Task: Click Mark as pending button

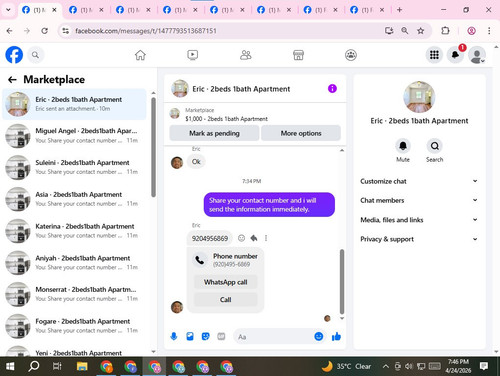Action: coord(214,133)
